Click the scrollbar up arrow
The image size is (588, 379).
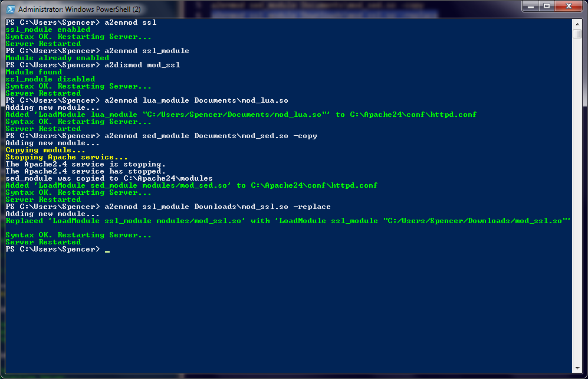pyautogui.click(x=577, y=24)
